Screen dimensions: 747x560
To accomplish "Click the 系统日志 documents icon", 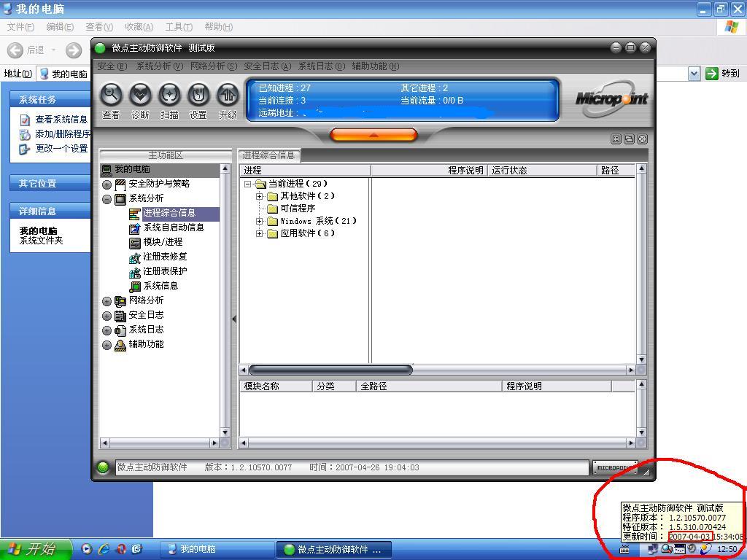I will click(x=120, y=330).
